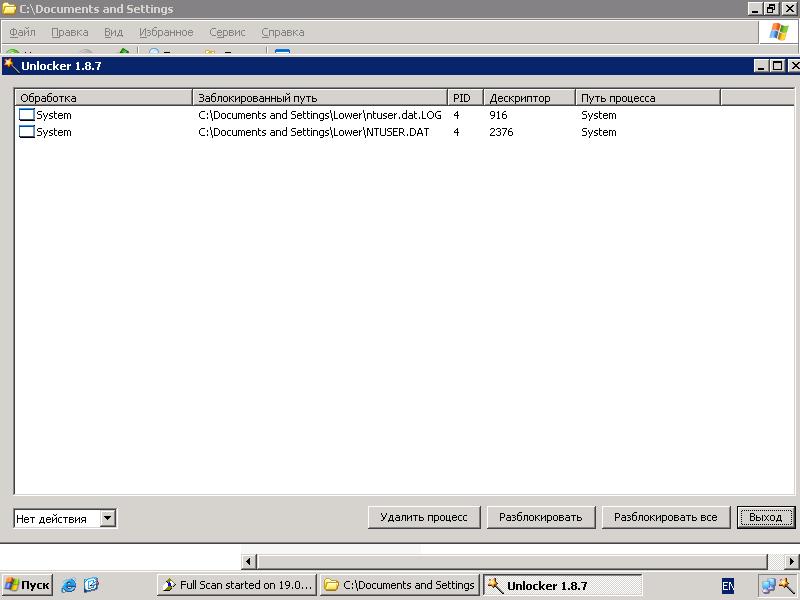800x600 pixels.
Task: Click the Unlocker wand icon in title bar
Action: [x=11, y=65]
